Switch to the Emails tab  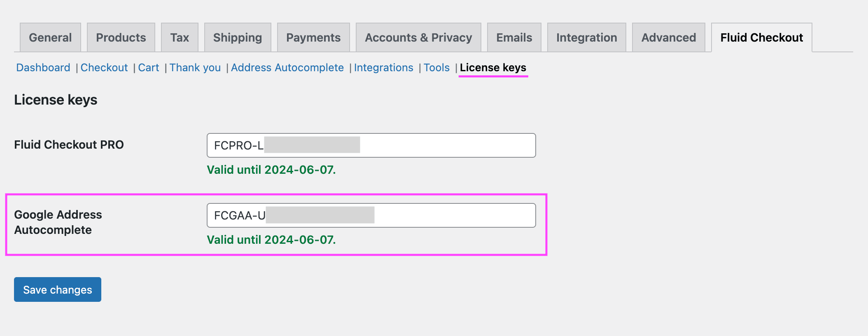pos(514,37)
